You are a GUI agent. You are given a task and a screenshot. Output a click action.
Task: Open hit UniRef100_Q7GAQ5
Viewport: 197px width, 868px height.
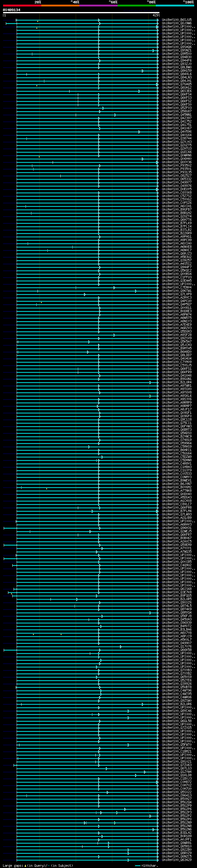[177, 84]
